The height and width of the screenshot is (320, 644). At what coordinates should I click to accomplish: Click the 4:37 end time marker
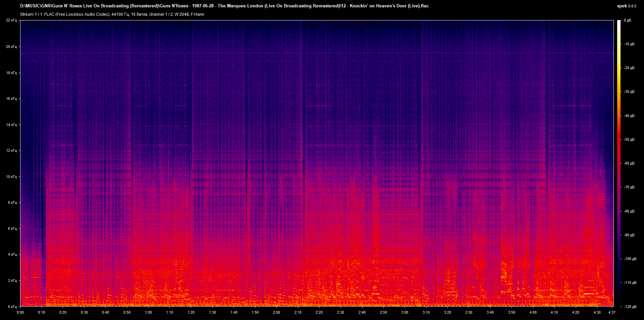pyautogui.click(x=612, y=312)
